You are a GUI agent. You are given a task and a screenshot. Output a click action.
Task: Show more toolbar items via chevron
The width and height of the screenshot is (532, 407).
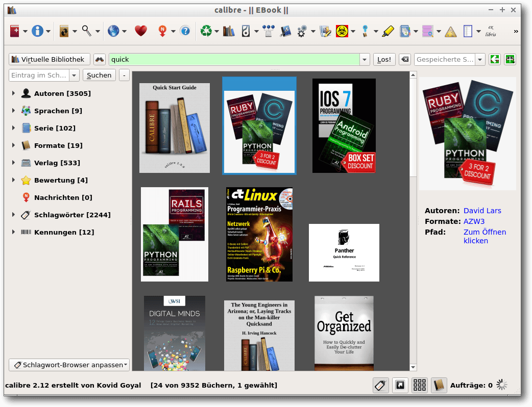pyautogui.click(x=516, y=31)
